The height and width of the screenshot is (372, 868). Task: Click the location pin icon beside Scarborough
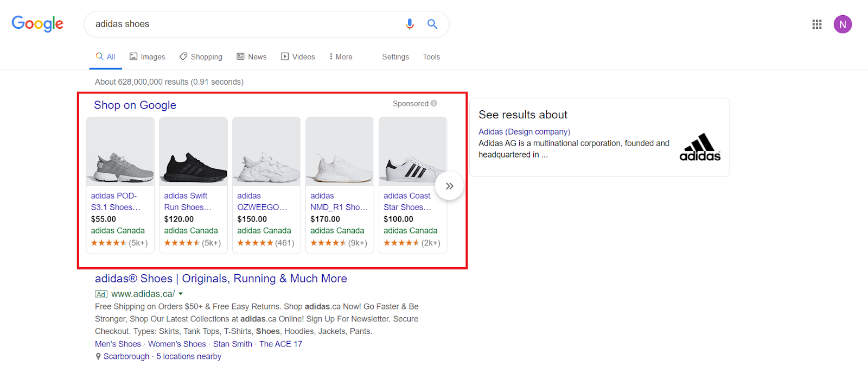click(x=98, y=357)
